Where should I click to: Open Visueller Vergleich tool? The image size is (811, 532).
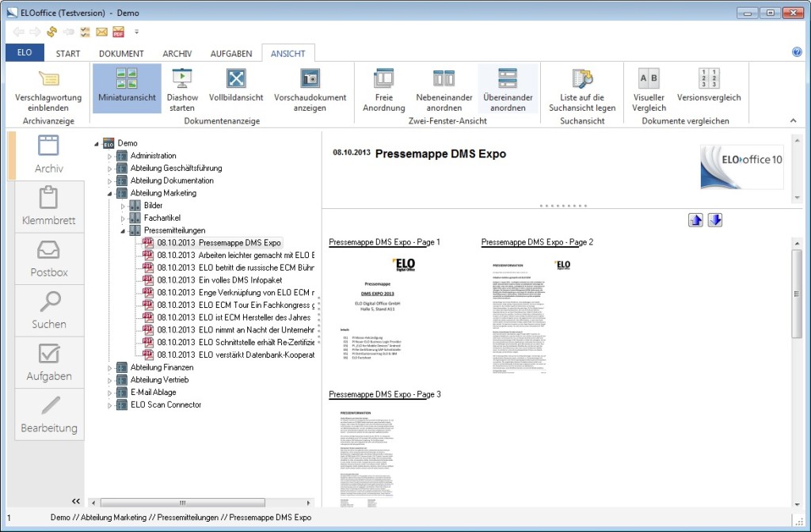[x=649, y=79]
